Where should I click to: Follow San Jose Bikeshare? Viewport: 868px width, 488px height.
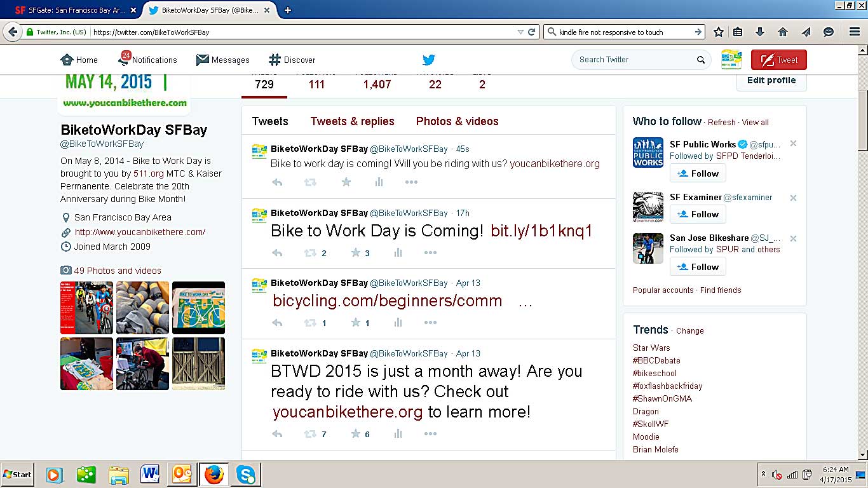pyautogui.click(x=698, y=267)
